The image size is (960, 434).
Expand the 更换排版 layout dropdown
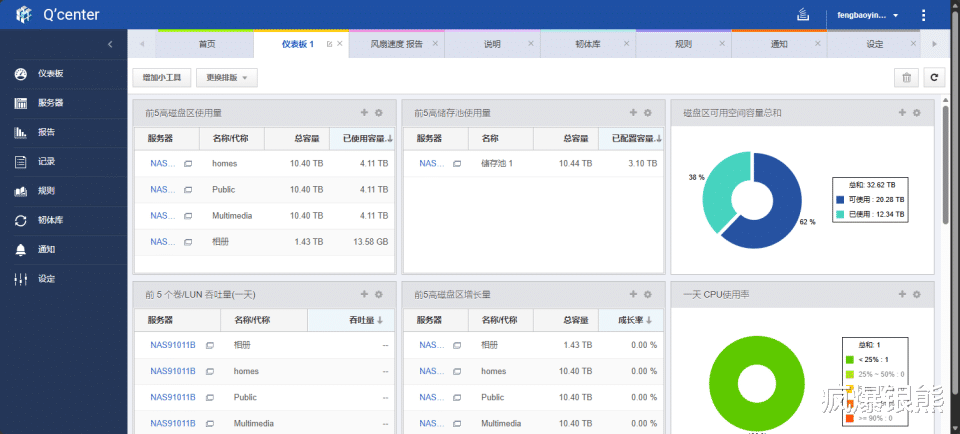point(229,77)
